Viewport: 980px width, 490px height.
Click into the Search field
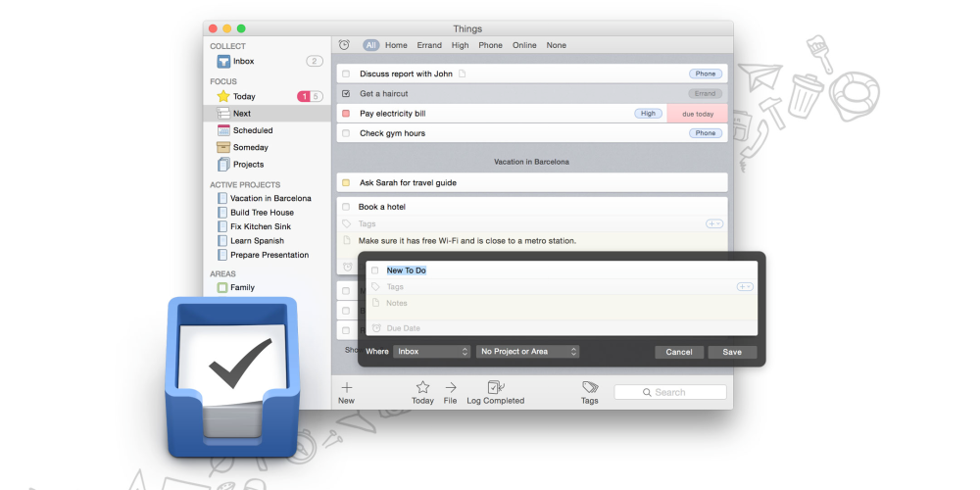coord(670,392)
